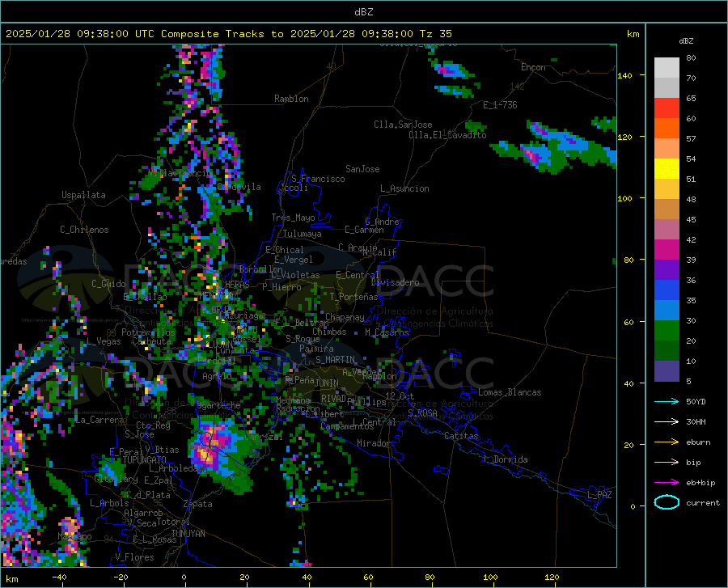Image resolution: width=728 pixels, height=588 pixels.
Task: Click the Chapanay place label
Action: click(x=345, y=317)
